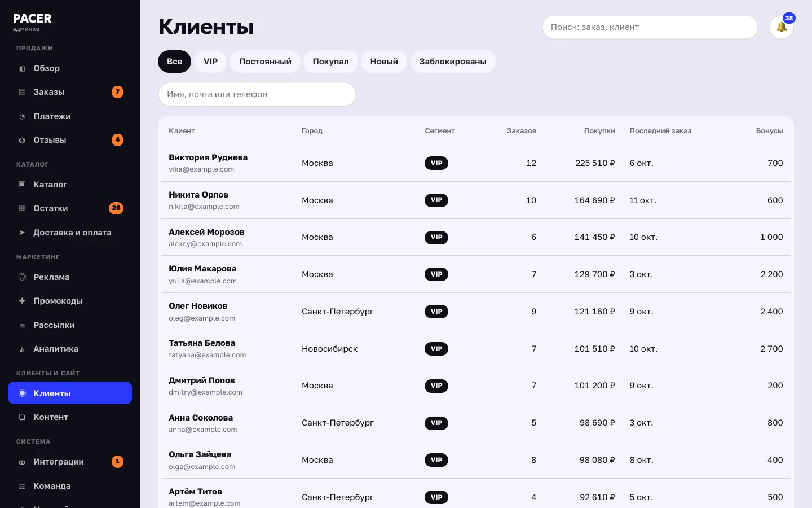Select the Покупал filter chip
This screenshot has width=812, height=508.
pyautogui.click(x=331, y=62)
